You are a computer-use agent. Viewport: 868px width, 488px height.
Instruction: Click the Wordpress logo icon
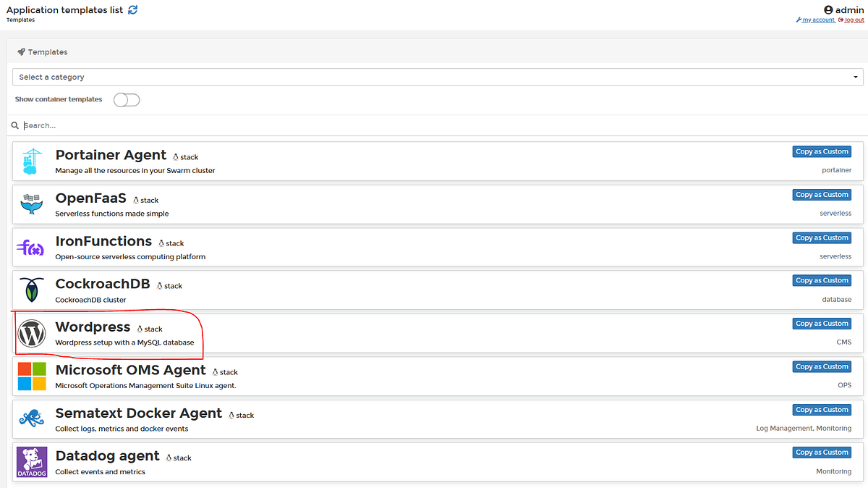(32, 334)
